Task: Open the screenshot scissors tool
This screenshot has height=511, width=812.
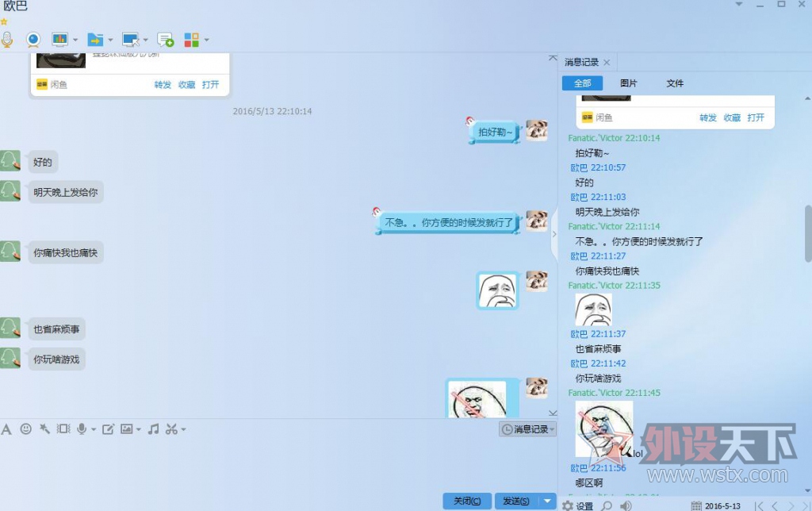Action: pos(171,429)
